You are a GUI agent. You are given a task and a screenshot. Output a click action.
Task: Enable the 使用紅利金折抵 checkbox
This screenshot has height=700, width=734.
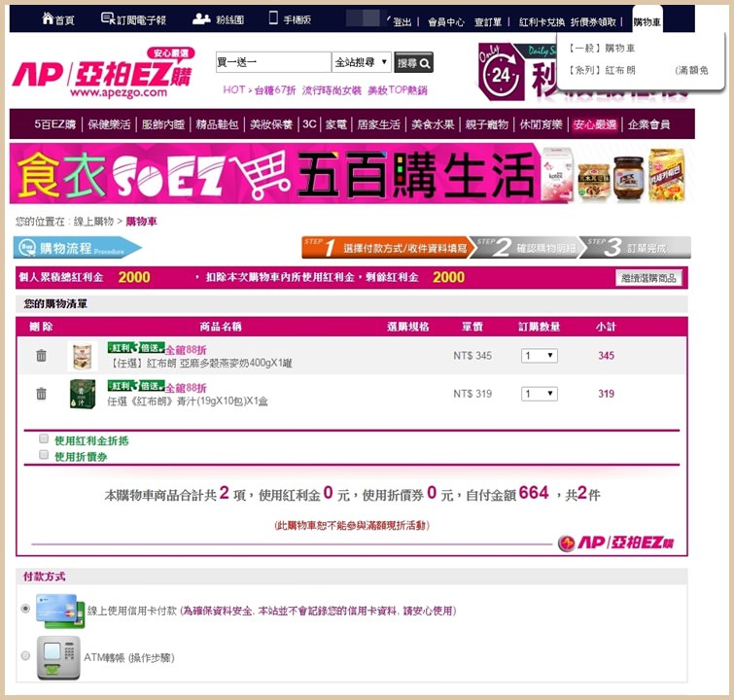[44, 439]
